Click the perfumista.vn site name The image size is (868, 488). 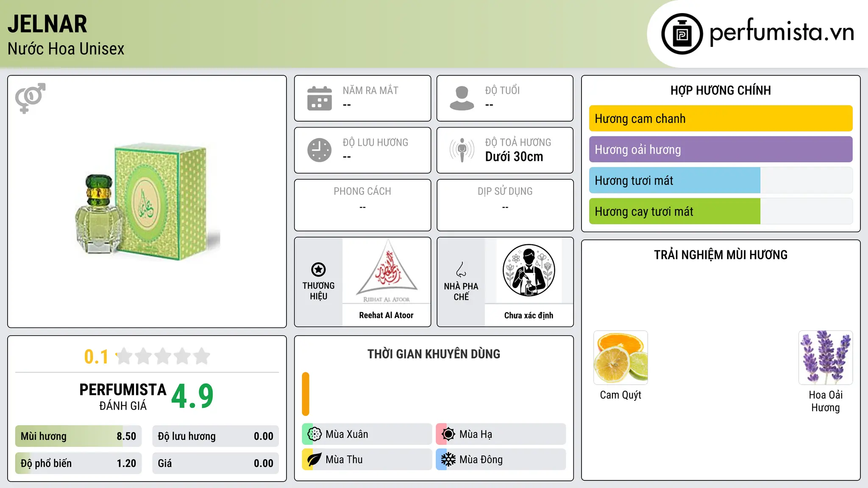point(782,32)
